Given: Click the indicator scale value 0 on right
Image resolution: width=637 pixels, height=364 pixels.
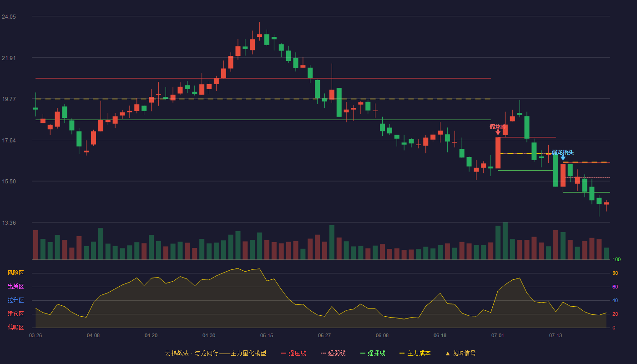Looking at the screenshot, I should click(x=614, y=328).
